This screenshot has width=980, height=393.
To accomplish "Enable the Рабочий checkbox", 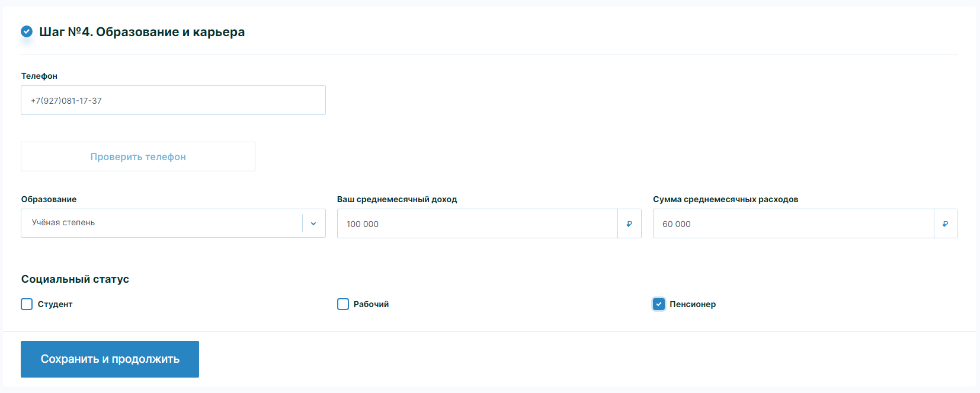I will [343, 304].
